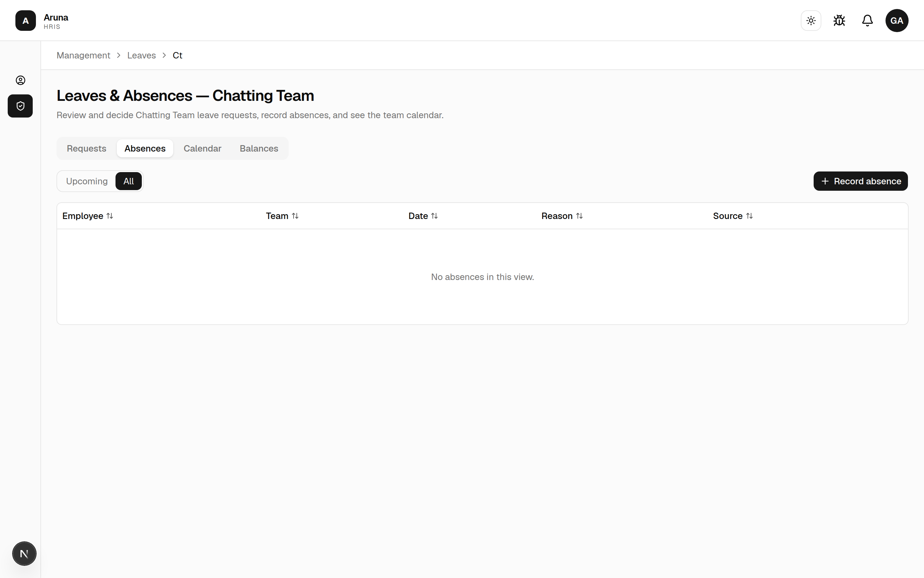This screenshot has height=578, width=924.
Task: Open the GA user avatar menu
Action: click(897, 21)
